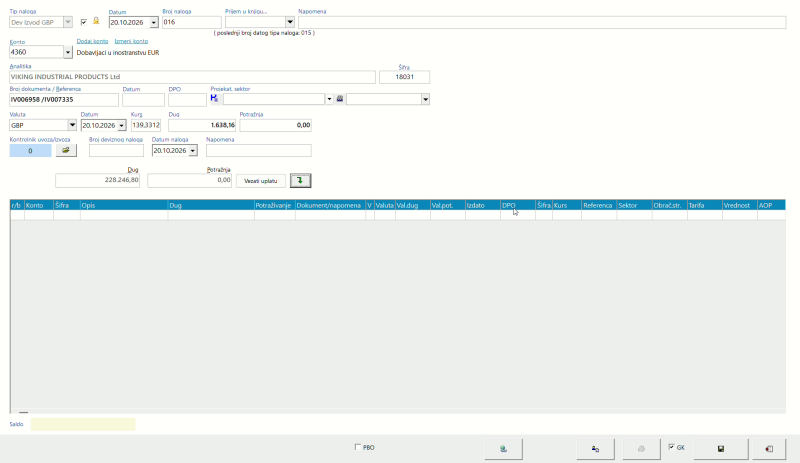This screenshot has height=463, width=800.
Task: Uncheck the GK checkbox
Action: pos(671,447)
